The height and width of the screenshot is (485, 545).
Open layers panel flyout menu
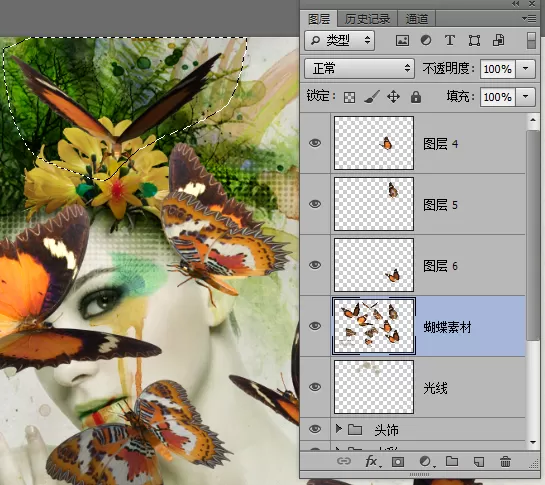tap(529, 19)
